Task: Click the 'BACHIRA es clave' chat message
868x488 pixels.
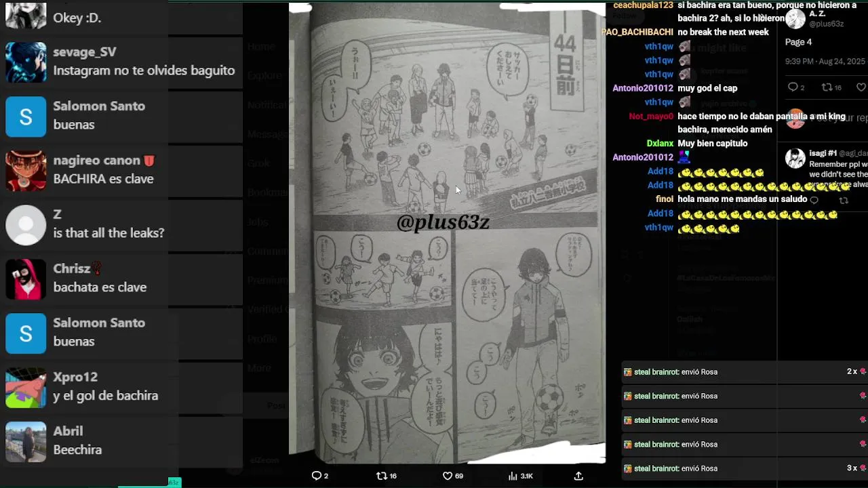Action: point(103,179)
